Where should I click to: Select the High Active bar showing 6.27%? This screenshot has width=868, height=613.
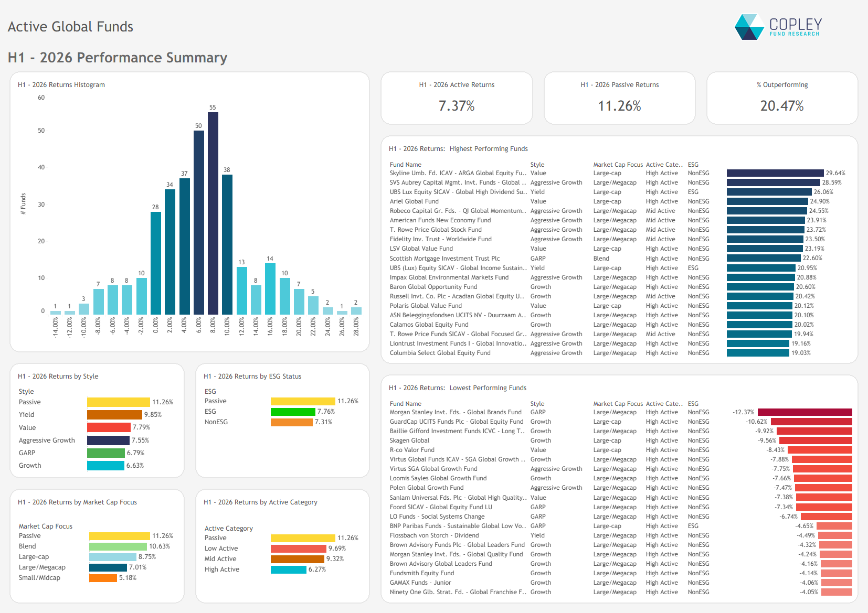289,569
